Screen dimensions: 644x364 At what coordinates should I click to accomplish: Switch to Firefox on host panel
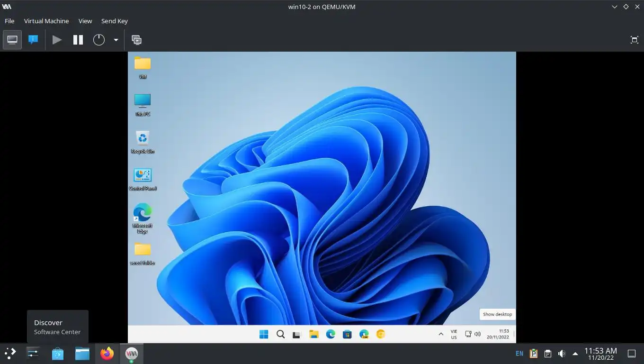[x=107, y=353]
